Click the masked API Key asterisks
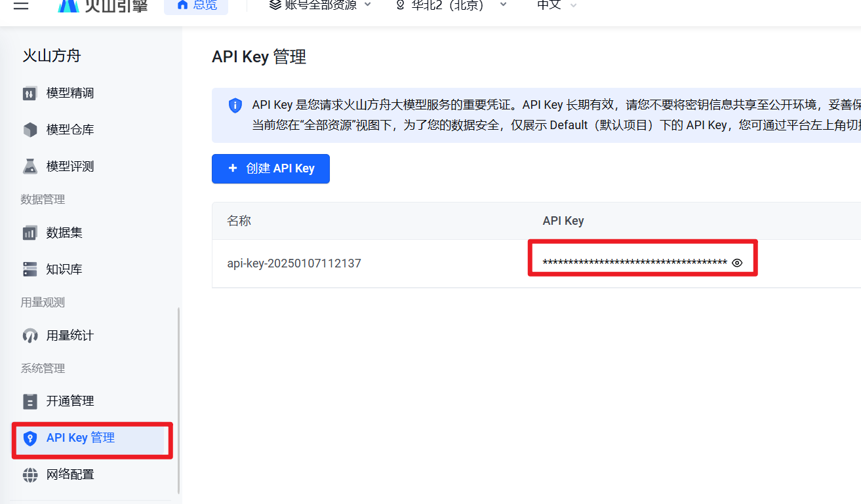The image size is (861, 504). coord(635,263)
